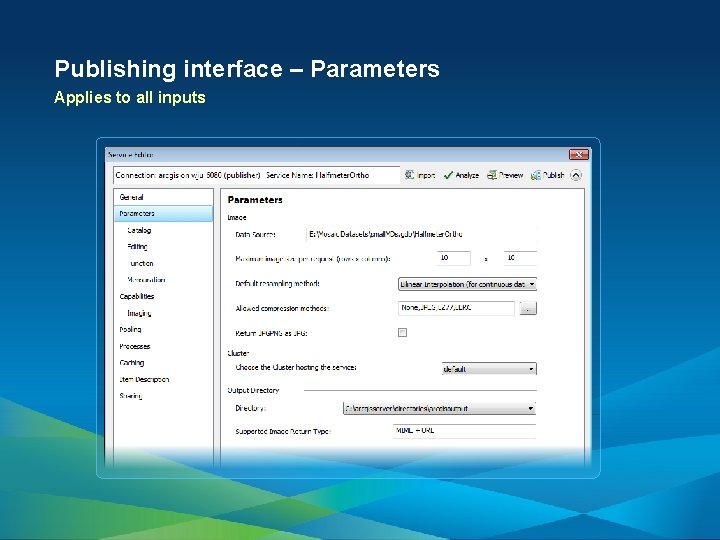Collapse the toolbar with the round chevron button
The image size is (720, 540).
click(x=576, y=175)
